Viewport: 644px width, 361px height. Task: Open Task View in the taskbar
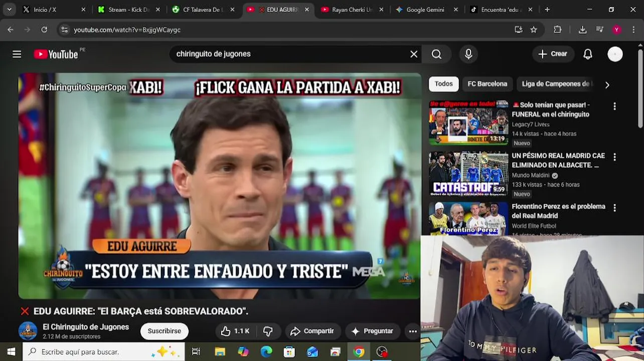click(x=196, y=352)
